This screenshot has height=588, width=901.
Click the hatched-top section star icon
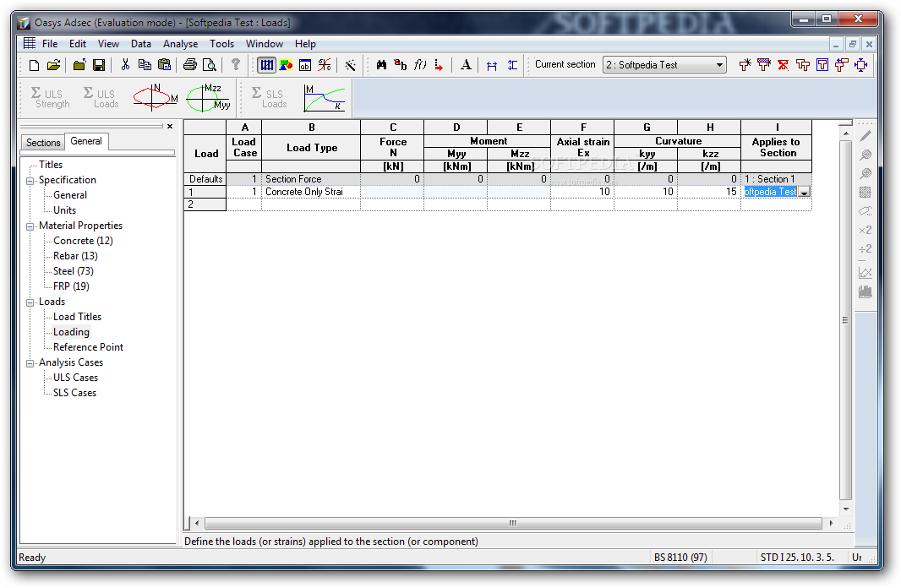point(764,65)
